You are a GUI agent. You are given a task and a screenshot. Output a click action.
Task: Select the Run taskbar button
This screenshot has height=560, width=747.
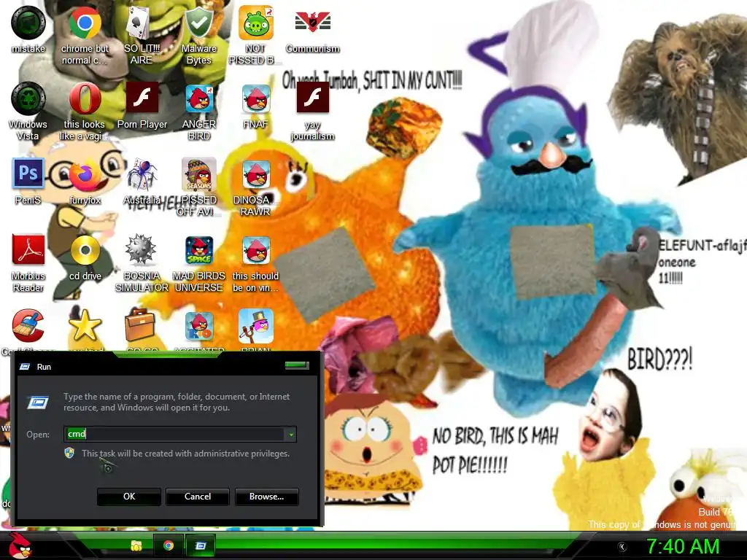click(x=201, y=545)
